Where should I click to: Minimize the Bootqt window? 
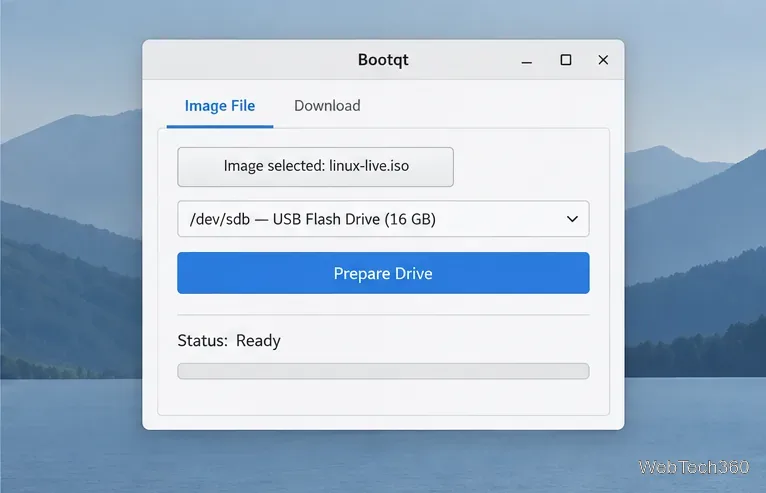coord(526,61)
